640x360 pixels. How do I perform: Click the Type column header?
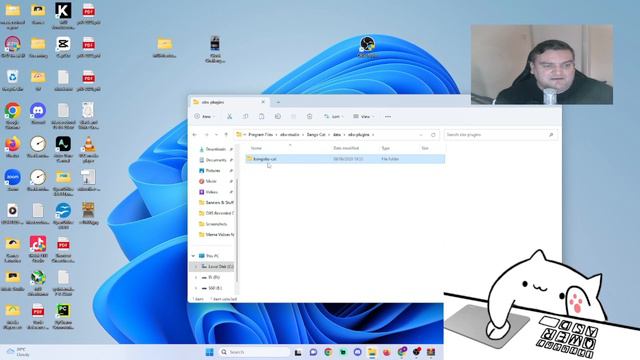tap(385, 148)
